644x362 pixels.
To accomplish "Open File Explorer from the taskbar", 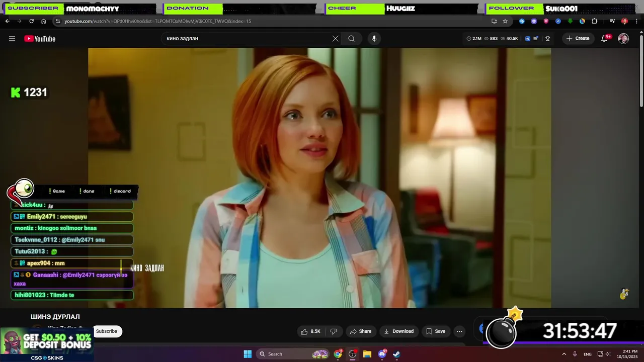I will (x=367, y=354).
